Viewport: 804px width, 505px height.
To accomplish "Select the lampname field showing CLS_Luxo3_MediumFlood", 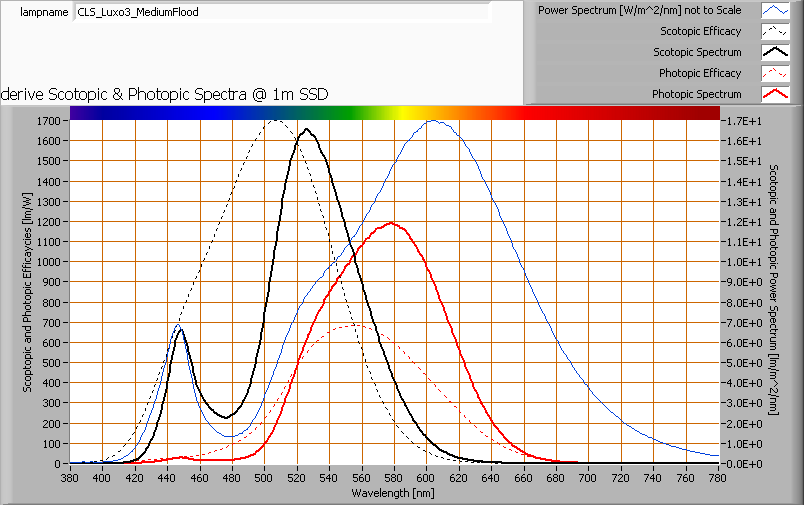I will tap(280, 13).
